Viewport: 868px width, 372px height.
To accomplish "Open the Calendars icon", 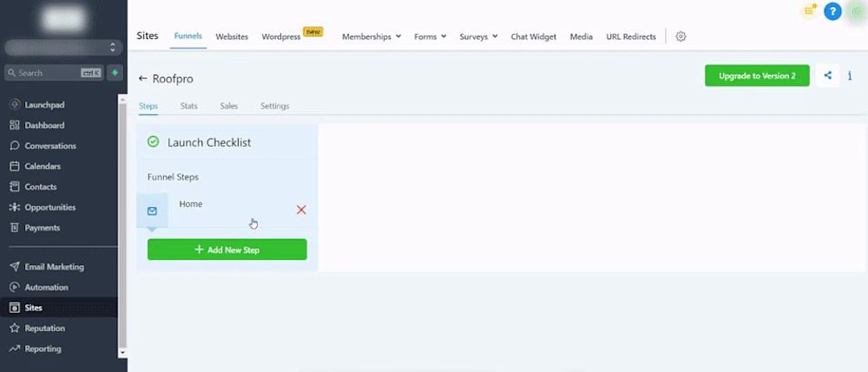I will pos(15,166).
